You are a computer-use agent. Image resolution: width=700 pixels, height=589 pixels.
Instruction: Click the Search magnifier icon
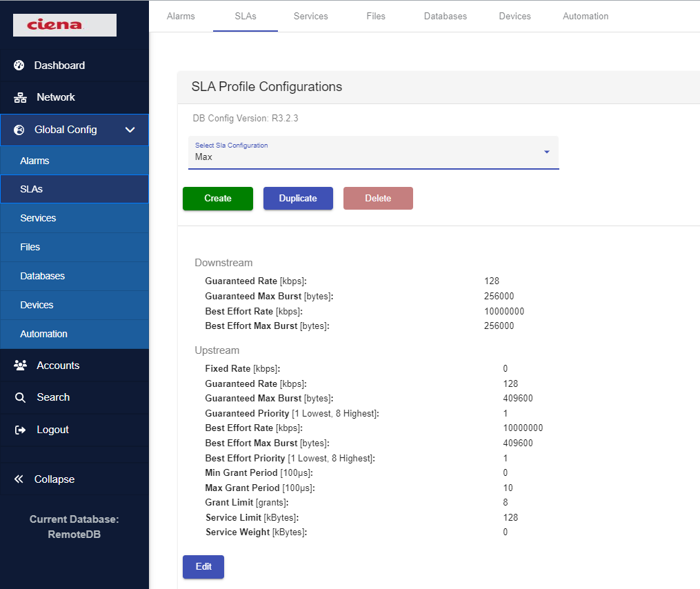pyautogui.click(x=20, y=397)
